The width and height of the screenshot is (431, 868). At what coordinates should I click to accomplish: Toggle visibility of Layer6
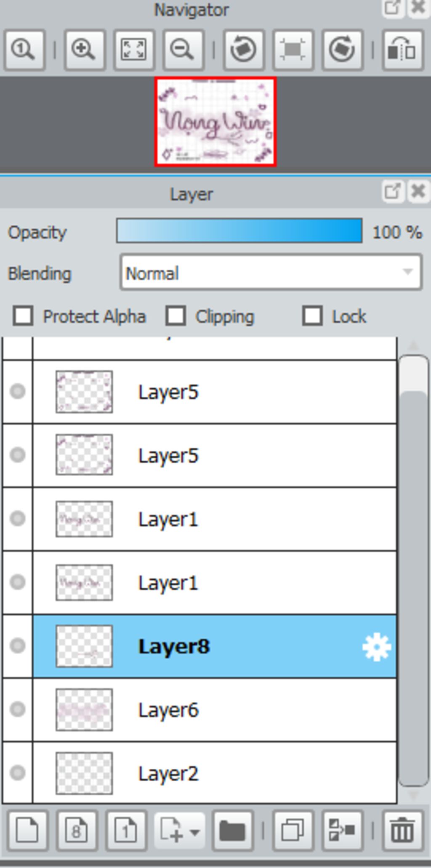[x=18, y=709]
